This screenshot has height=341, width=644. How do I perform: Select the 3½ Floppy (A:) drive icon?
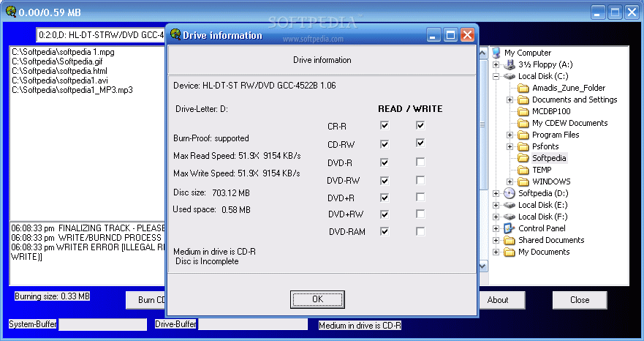pos(509,64)
